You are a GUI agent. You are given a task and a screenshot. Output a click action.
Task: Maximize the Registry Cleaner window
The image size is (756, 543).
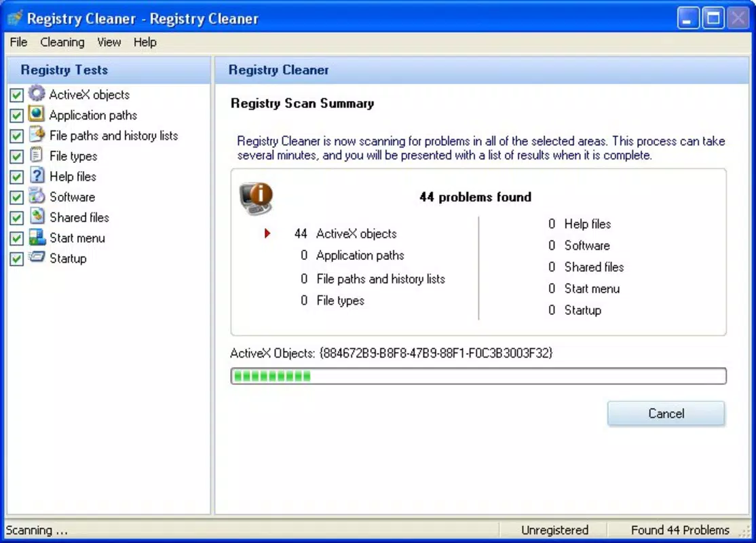point(713,18)
